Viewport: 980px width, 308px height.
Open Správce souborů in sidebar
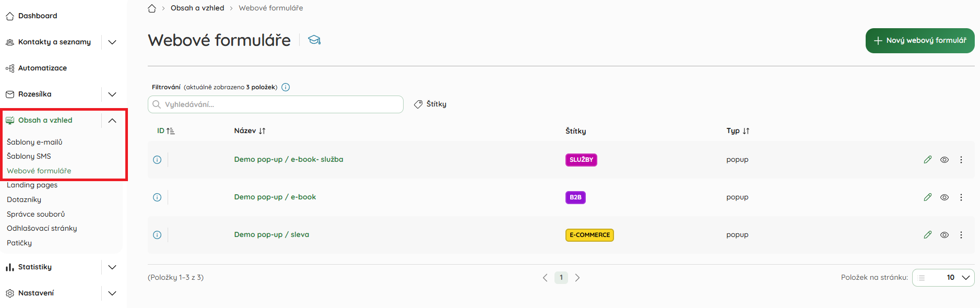pyautogui.click(x=36, y=214)
